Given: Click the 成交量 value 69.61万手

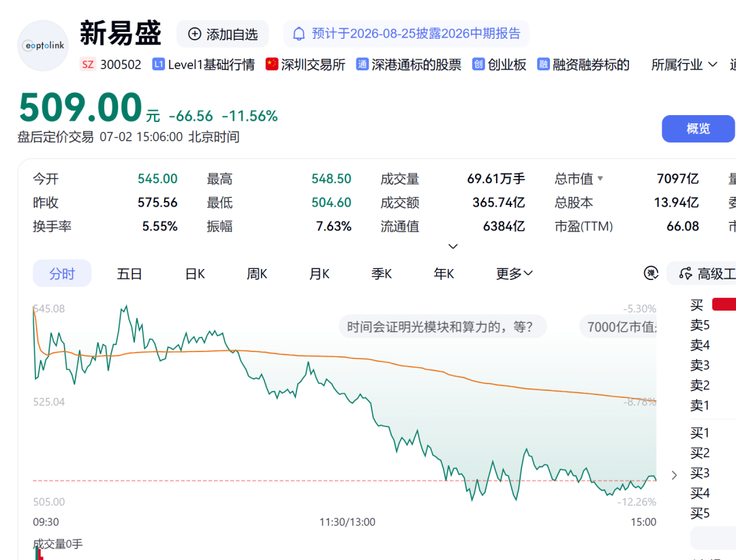Looking at the screenshot, I should coord(495,179).
